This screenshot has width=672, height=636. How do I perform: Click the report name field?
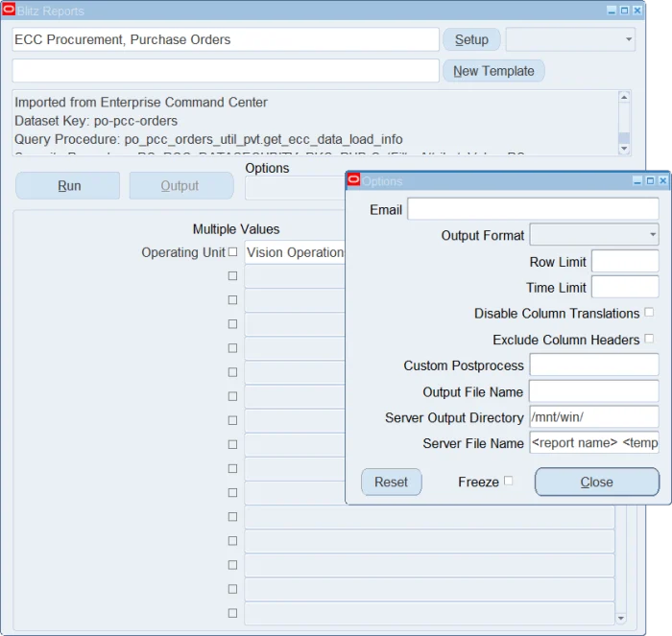click(226, 39)
